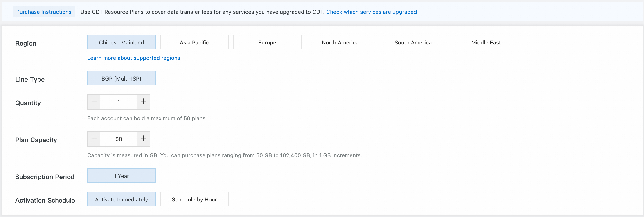644x217 pixels.
Task: Select the Middle East region
Action: click(x=486, y=42)
